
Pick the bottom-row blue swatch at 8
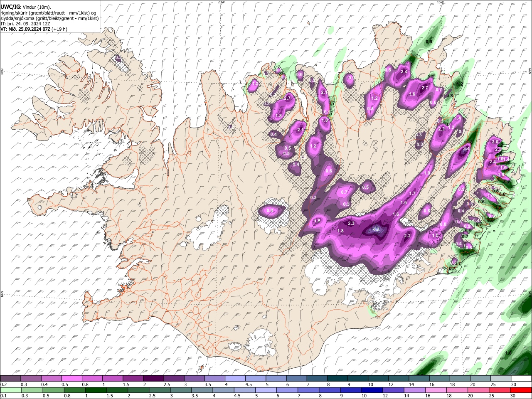point(329,390)
